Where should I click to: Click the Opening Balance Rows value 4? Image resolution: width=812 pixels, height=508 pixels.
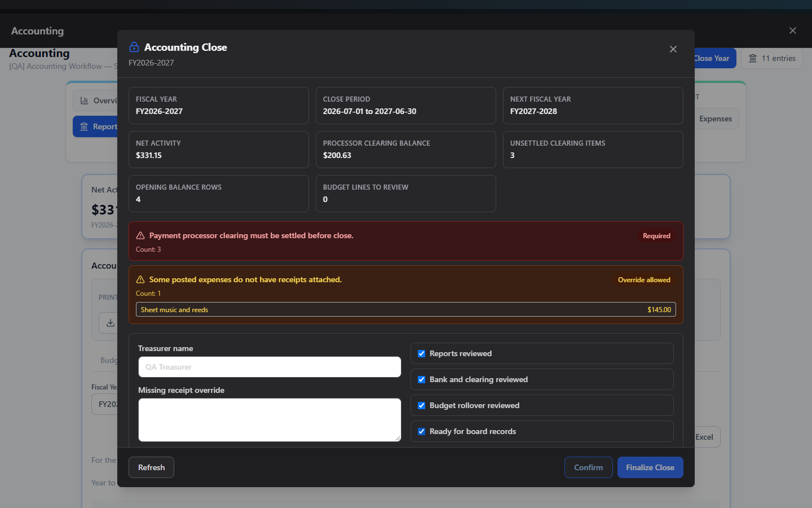(138, 199)
